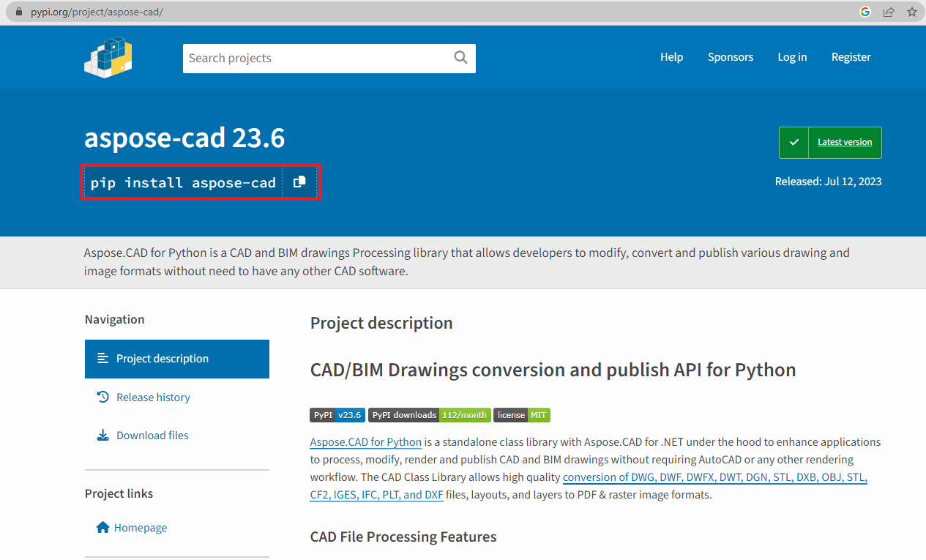Go to Log in
926x560 pixels.
click(792, 57)
